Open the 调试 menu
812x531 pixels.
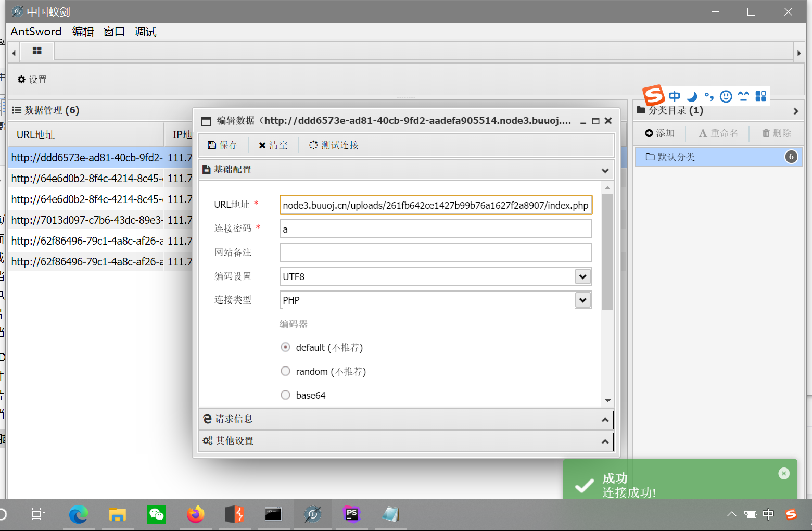145,32
